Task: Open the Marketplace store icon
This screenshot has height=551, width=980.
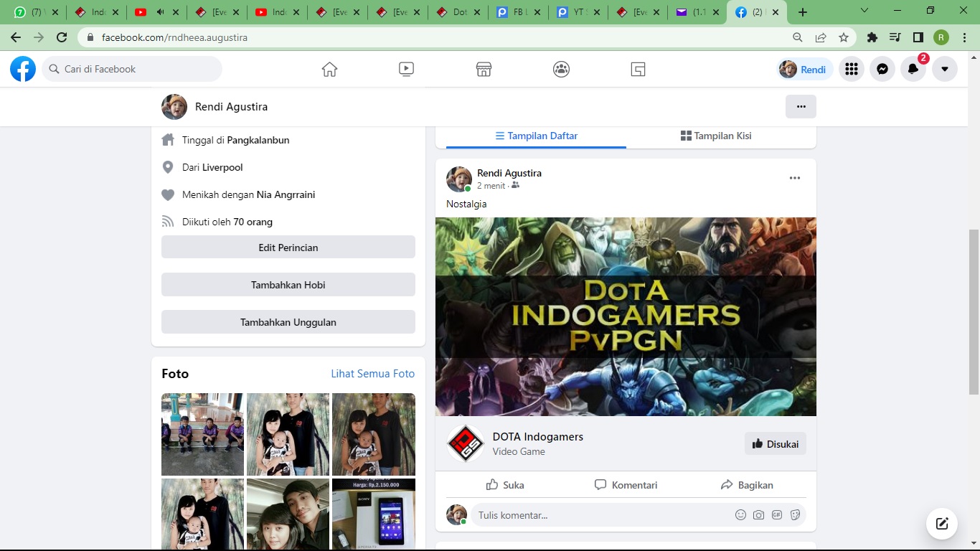Action: point(484,69)
